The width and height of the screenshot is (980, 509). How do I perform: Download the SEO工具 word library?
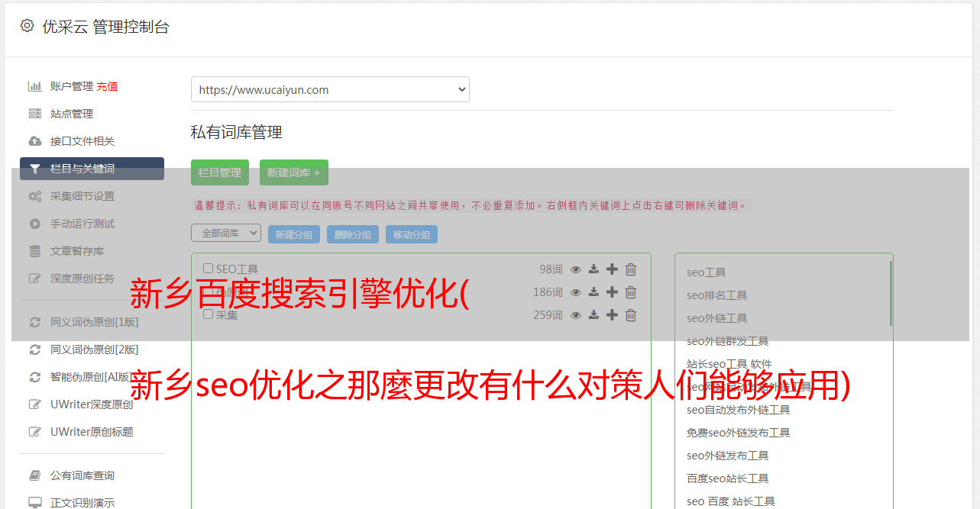click(593, 269)
